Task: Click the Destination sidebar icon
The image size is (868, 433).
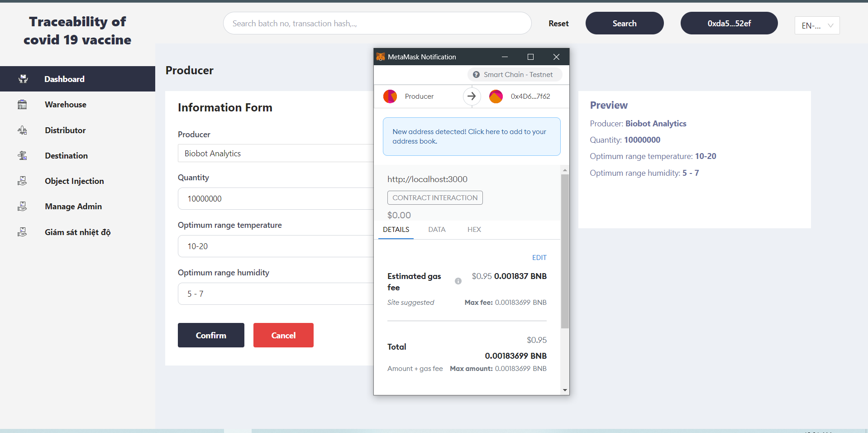Action: pos(22,156)
